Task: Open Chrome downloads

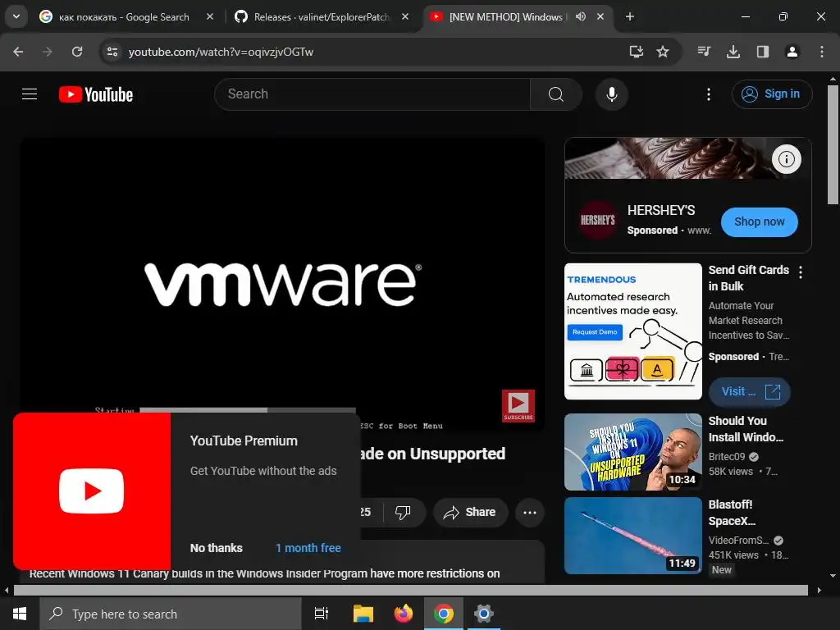Action: coord(733,52)
